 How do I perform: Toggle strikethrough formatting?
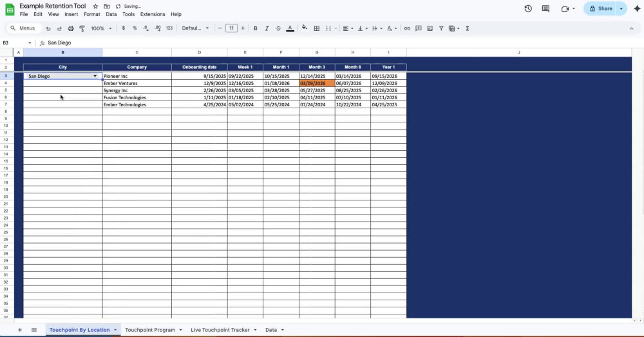coord(278,28)
